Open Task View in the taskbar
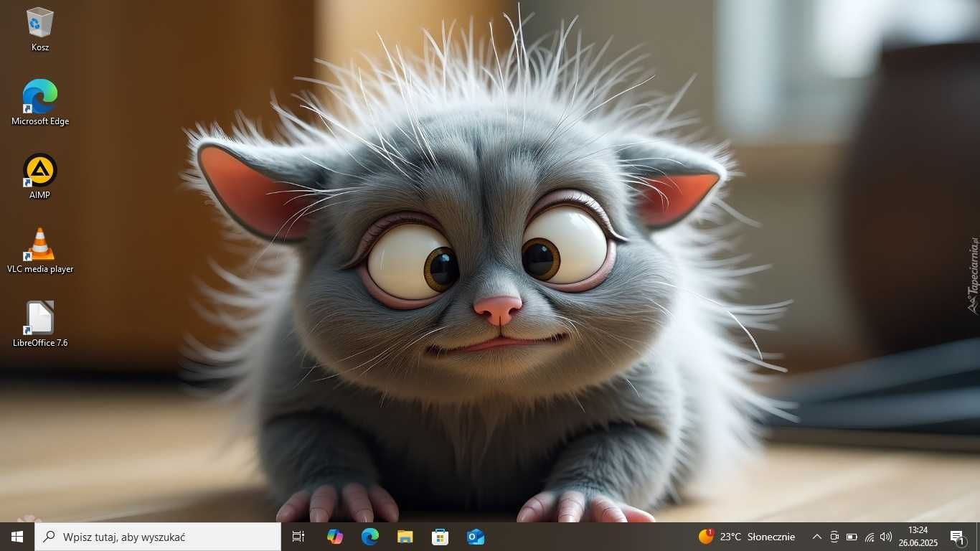The height and width of the screenshot is (551, 980). [298, 537]
